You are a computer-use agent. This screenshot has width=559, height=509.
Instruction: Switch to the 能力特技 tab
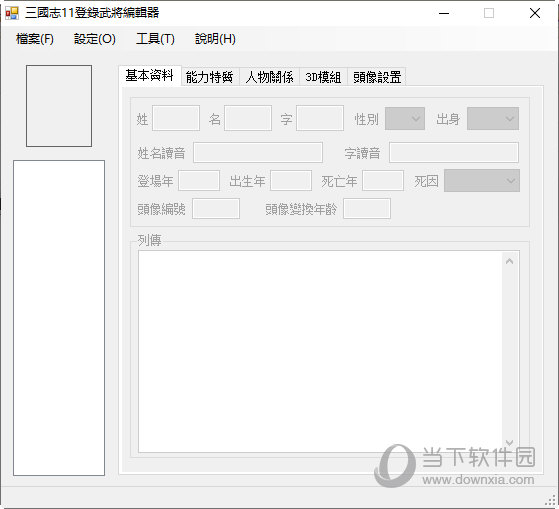[210, 77]
